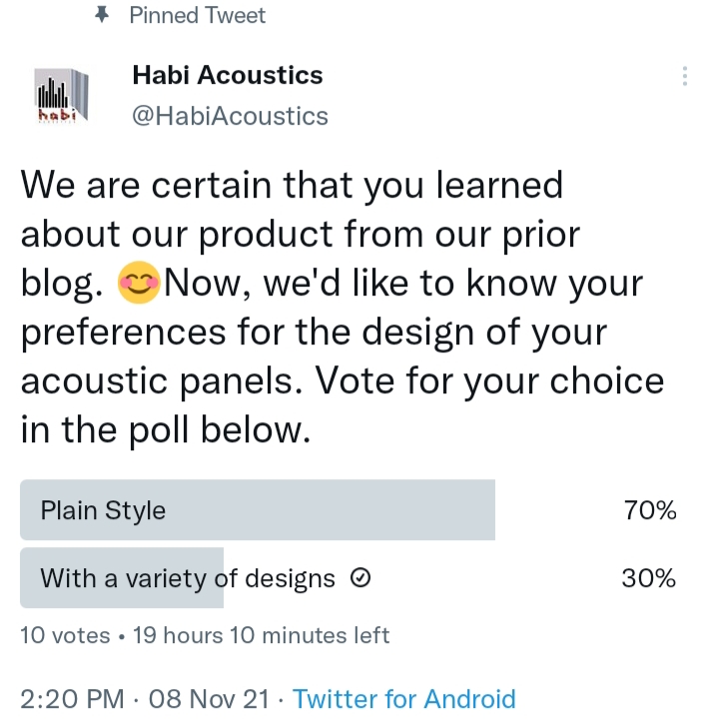Click the blushing smiley emoji in tweet
This screenshot has width=719, height=728.
(137, 285)
